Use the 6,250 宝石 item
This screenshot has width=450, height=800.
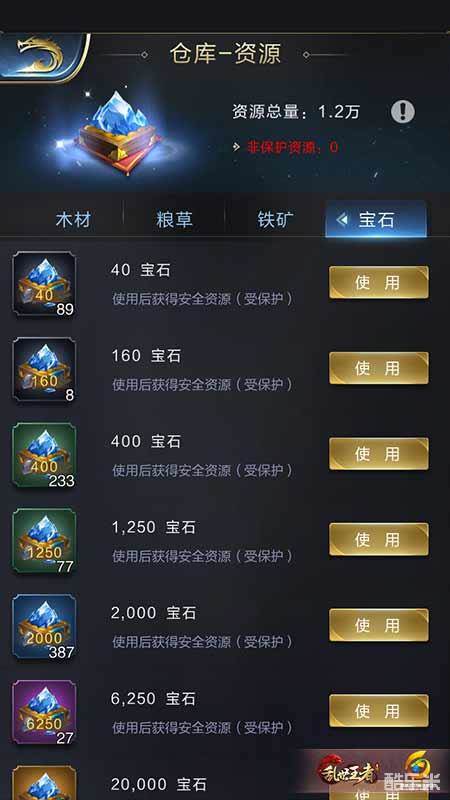pyautogui.click(x=379, y=711)
